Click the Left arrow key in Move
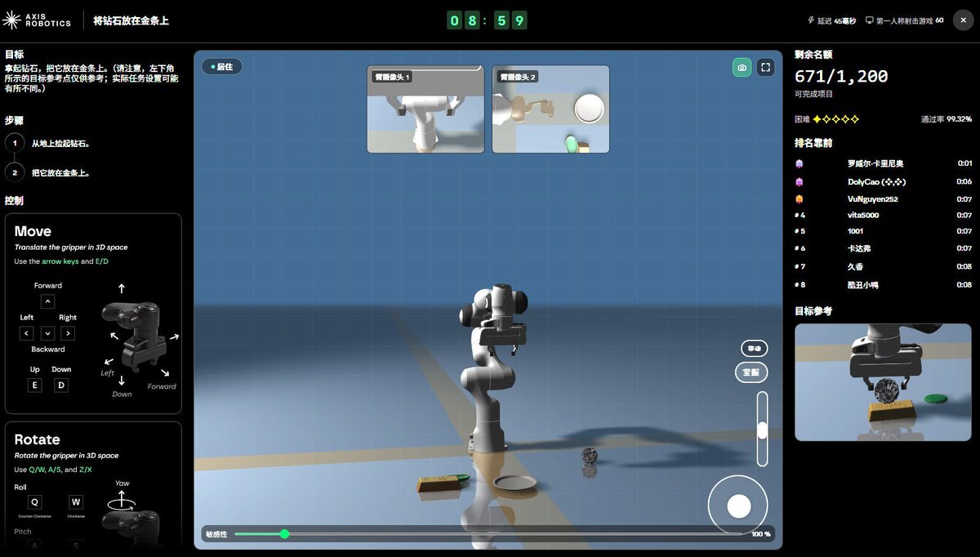This screenshot has width=980, height=557. click(x=27, y=333)
